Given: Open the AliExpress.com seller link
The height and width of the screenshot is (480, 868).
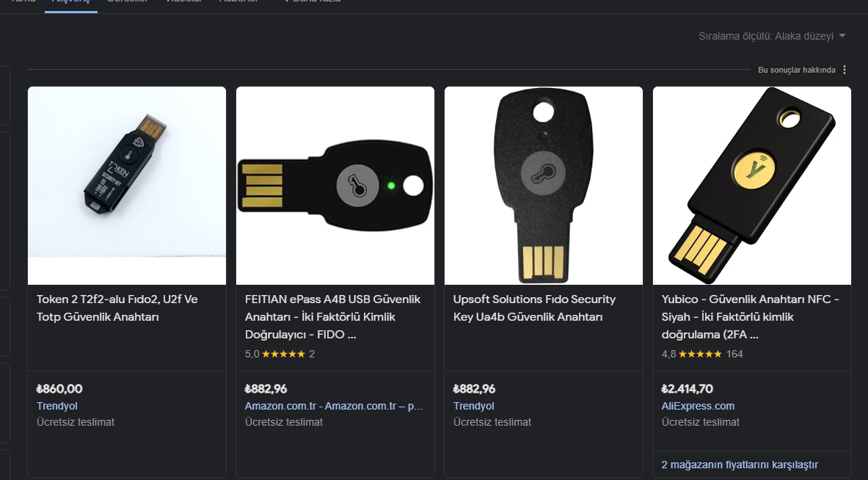Looking at the screenshot, I should tap(698, 406).
